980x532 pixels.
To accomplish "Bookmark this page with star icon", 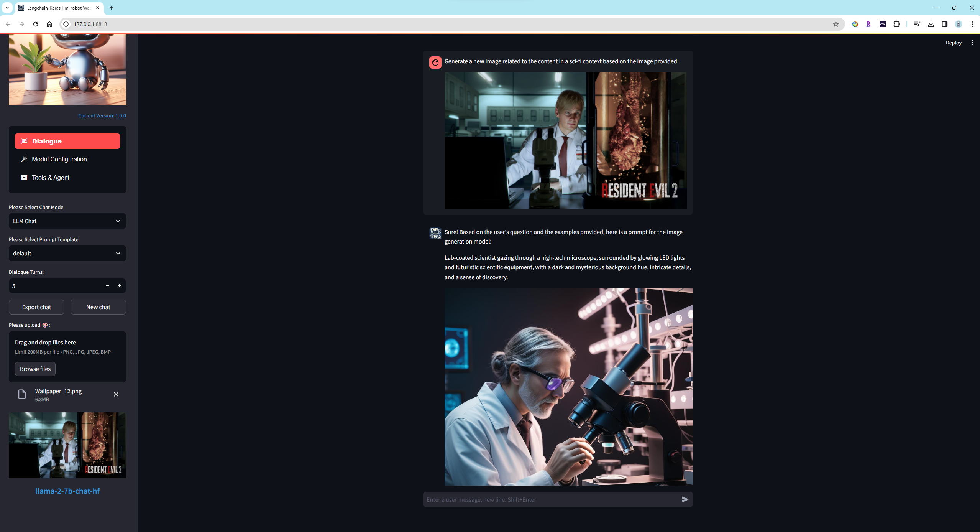I will [836, 24].
